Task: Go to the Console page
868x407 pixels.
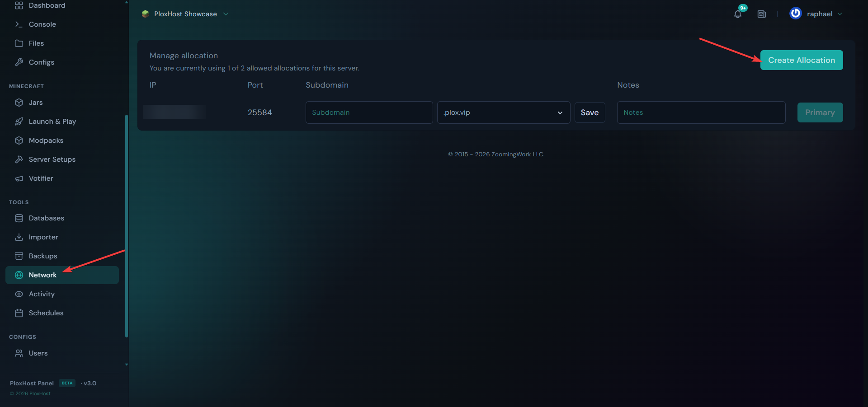Action: [x=42, y=24]
